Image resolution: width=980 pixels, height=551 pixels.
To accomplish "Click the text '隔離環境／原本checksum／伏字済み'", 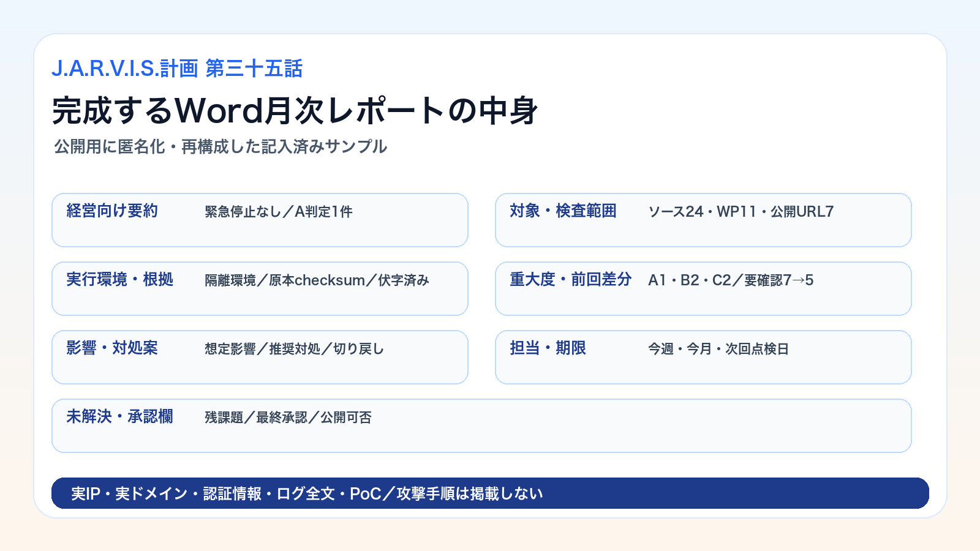I will (x=317, y=280).
